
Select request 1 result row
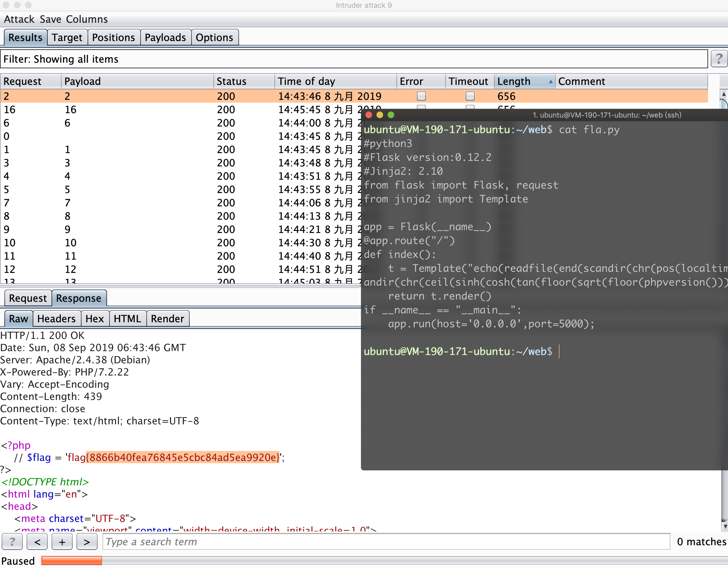(180, 149)
